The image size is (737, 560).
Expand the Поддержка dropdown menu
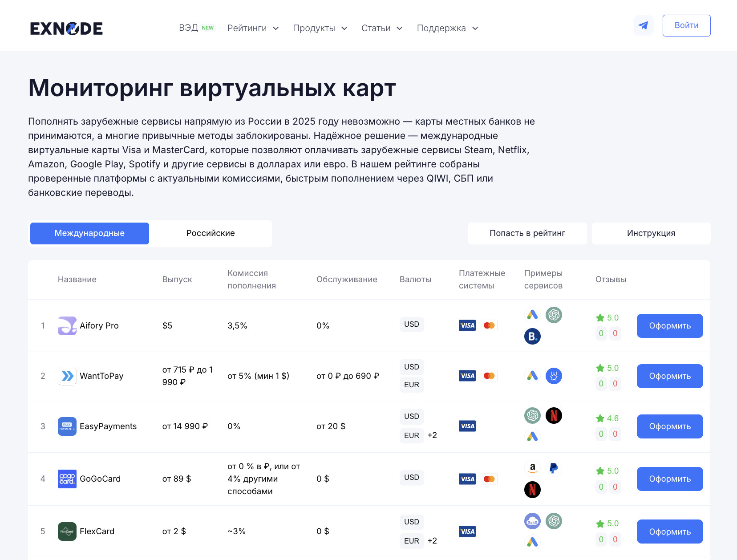click(x=448, y=28)
